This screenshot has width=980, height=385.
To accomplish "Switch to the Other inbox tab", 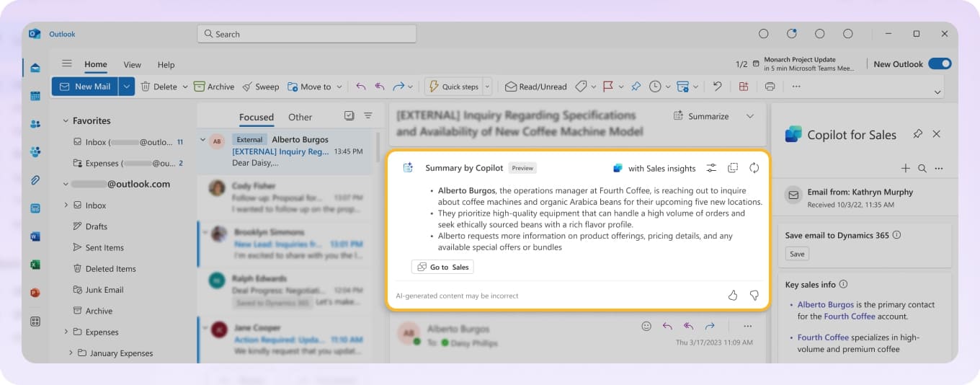I will tap(300, 117).
